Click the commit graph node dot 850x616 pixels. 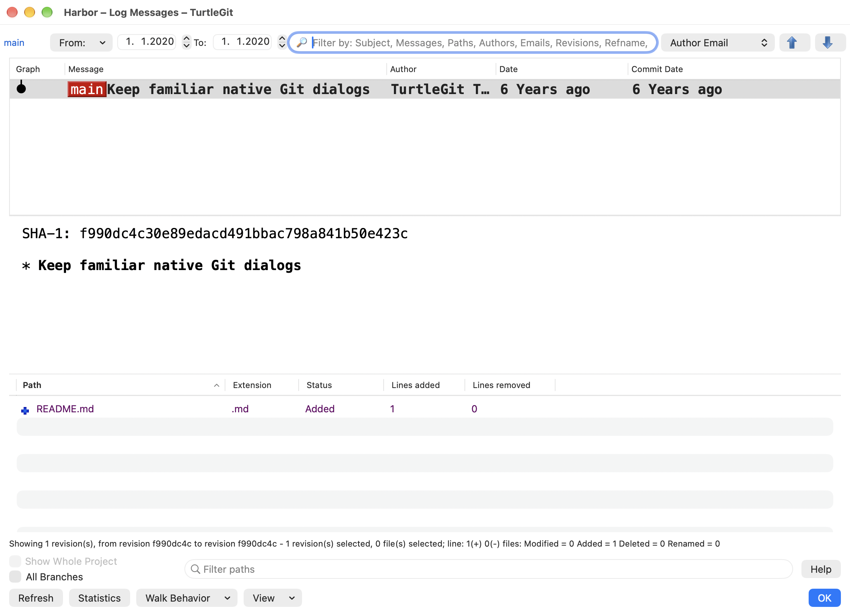(21, 88)
